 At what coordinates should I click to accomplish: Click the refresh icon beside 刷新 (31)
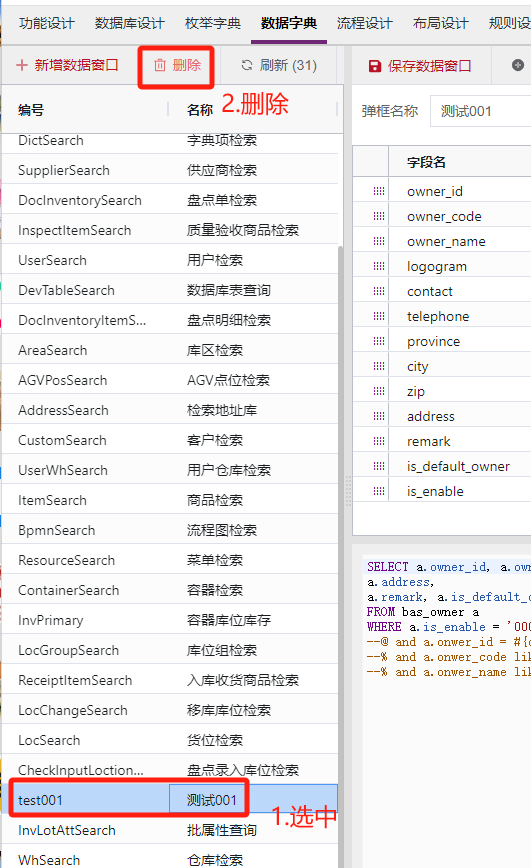(246, 65)
